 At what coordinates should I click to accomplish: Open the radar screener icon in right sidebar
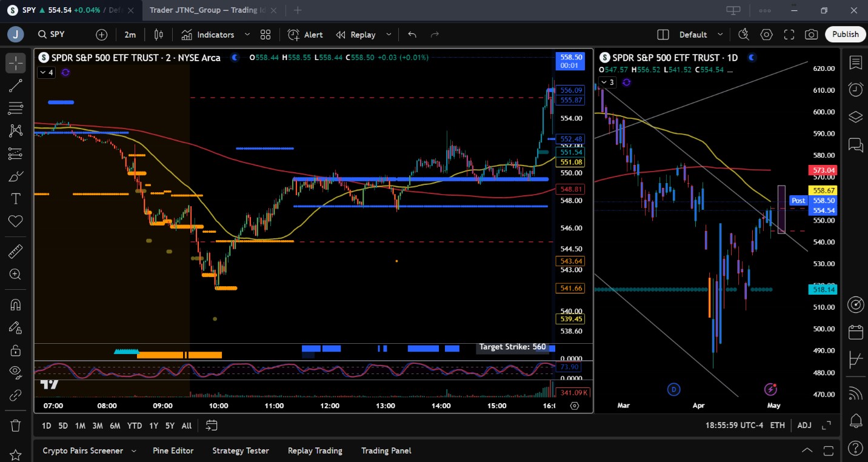pyautogui.click(x=856, y=305)
